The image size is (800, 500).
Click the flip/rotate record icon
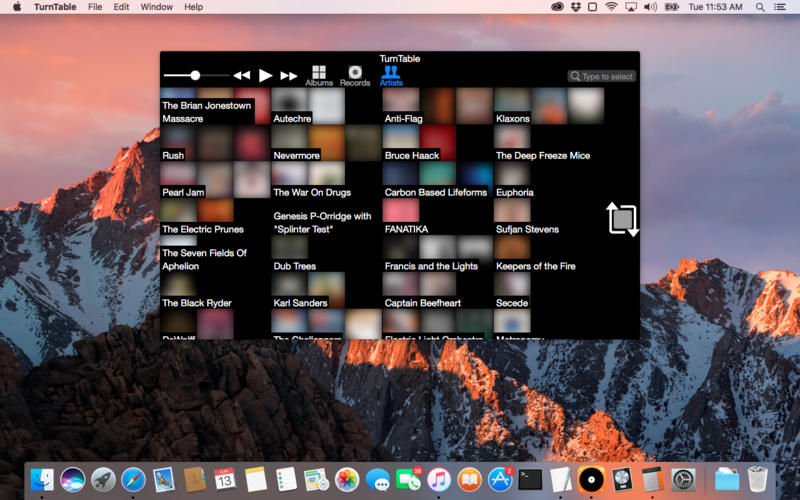tap(622, 219)
